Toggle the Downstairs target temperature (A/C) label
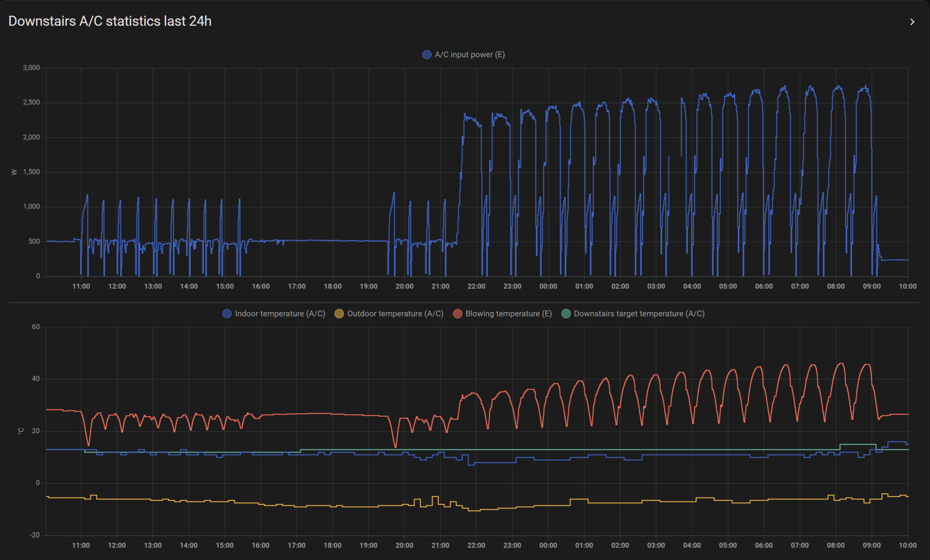Screen dimensions: 930x560 (x=638, y=314)
